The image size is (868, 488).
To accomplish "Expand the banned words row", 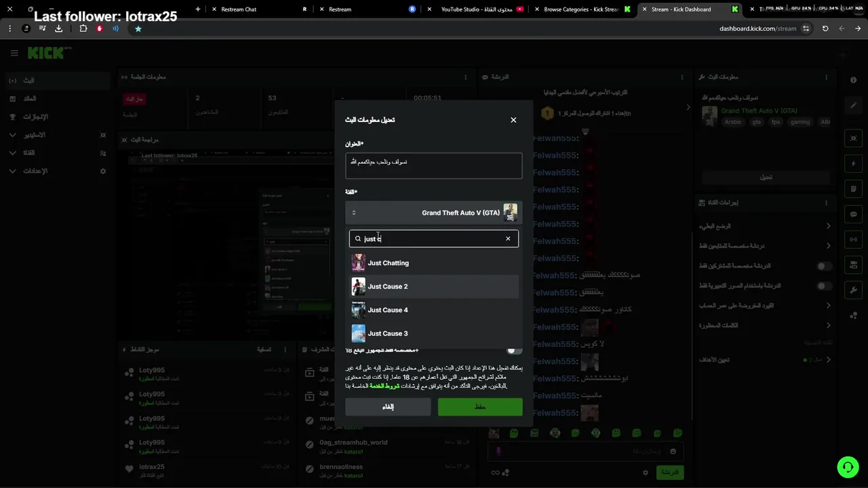I will coord(766,325).
